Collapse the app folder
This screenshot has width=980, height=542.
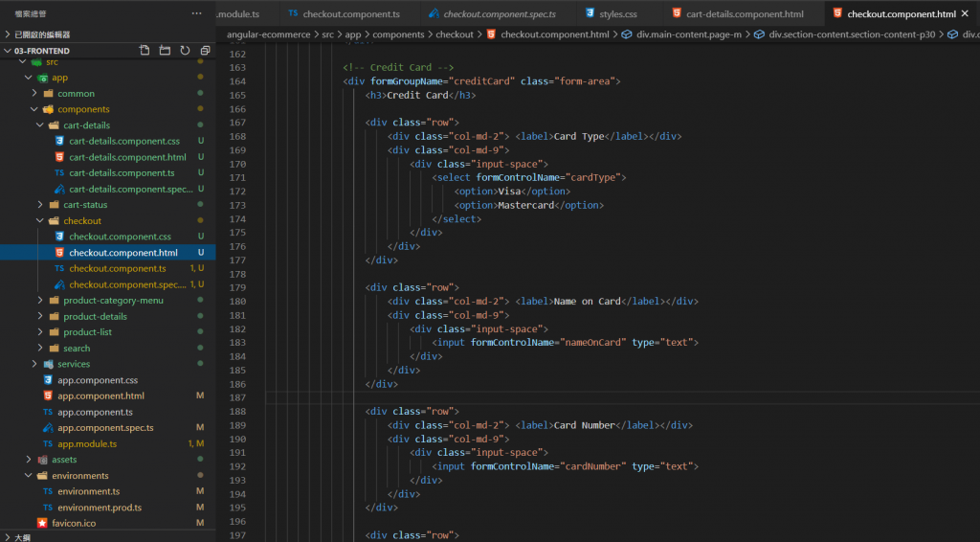coord(28,78)
